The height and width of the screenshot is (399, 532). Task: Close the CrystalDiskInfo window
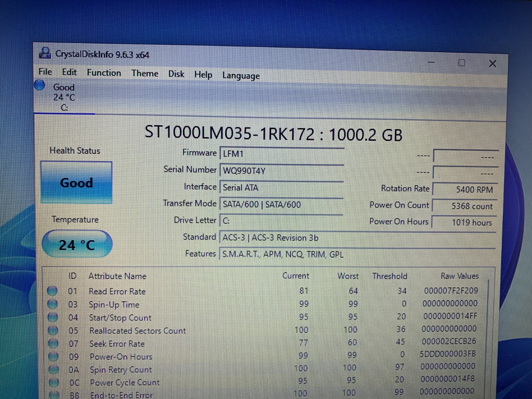pos(492,64)
